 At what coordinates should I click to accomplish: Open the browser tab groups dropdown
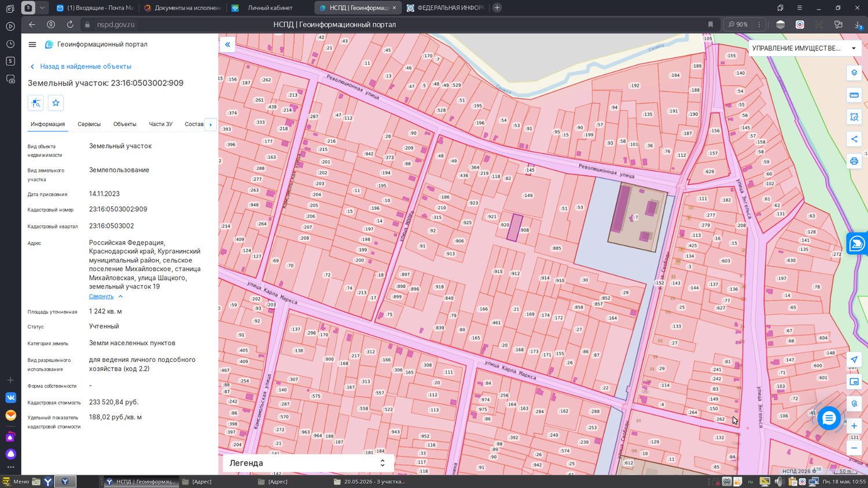pos(42,8)
